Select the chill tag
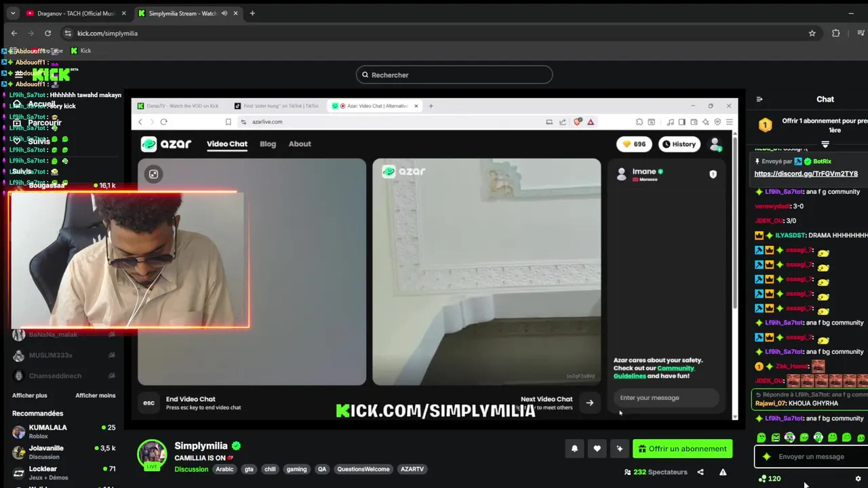The image size is (868, 488). click(270, 469)
